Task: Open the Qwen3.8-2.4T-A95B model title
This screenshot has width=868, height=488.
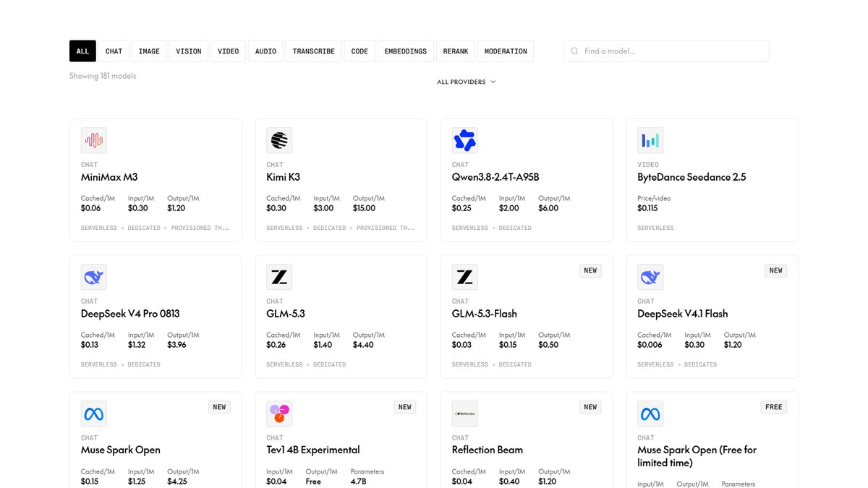Action: tap(495, 177)
